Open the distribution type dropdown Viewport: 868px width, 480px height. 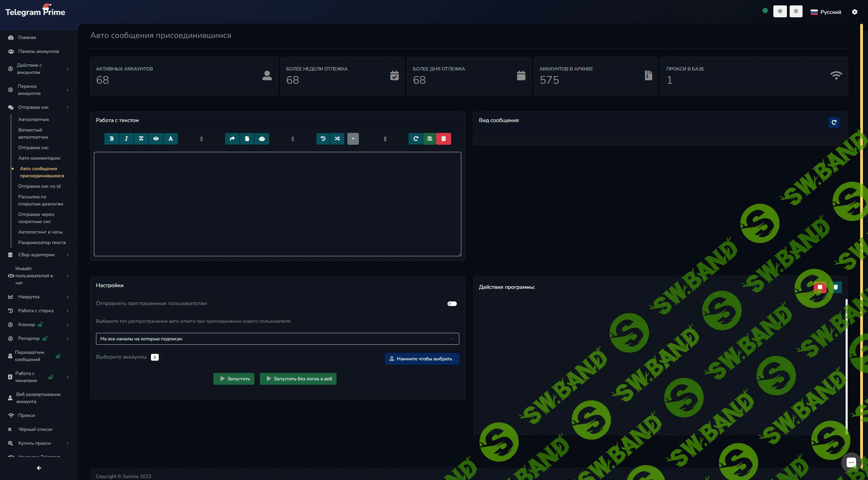[277, 339]
